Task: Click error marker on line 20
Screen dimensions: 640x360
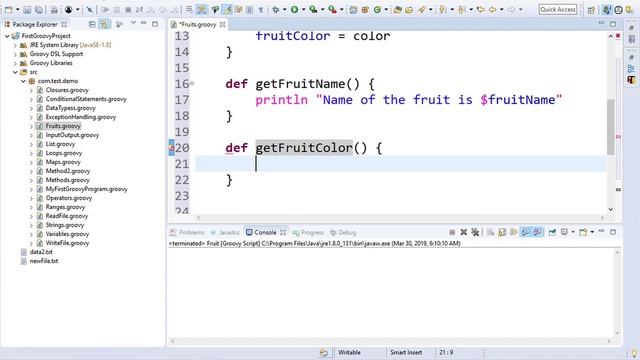Action: (171, 148)
